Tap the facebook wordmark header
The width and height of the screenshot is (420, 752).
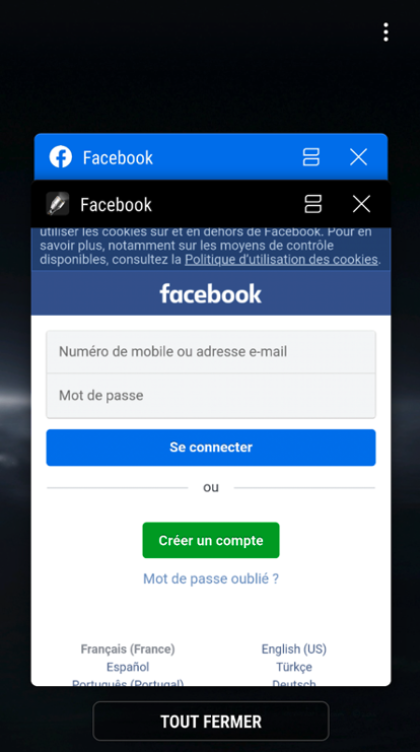tap(210, 294)
